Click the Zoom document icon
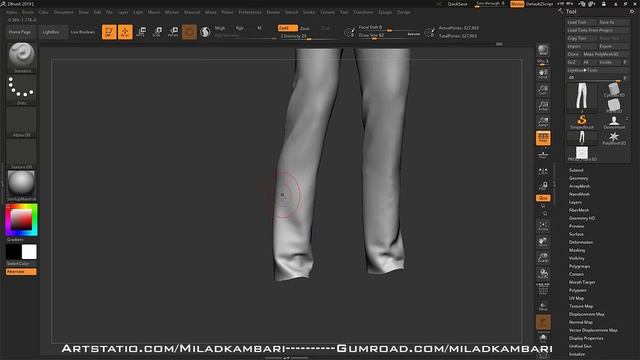 point(543,90)
